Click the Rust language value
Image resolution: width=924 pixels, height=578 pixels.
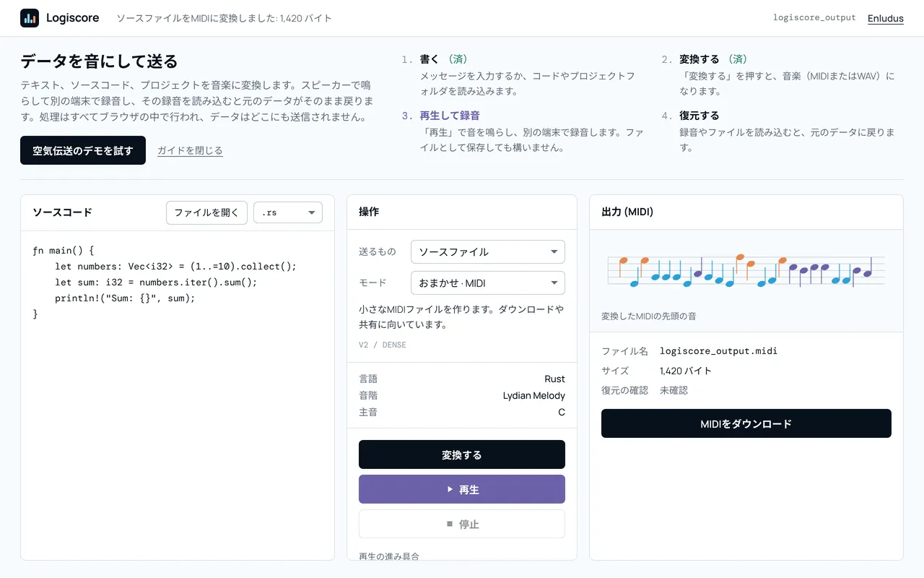coord(555,379)
